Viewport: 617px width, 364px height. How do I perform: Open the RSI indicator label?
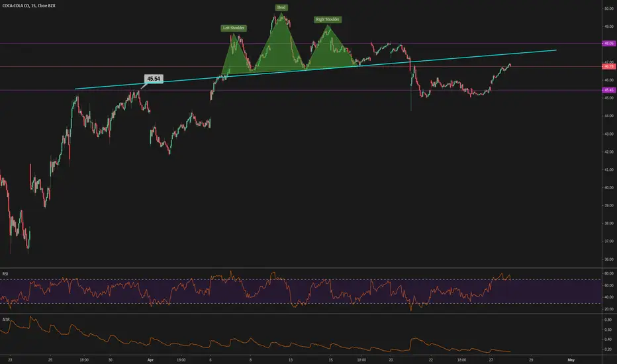(5, 274)
